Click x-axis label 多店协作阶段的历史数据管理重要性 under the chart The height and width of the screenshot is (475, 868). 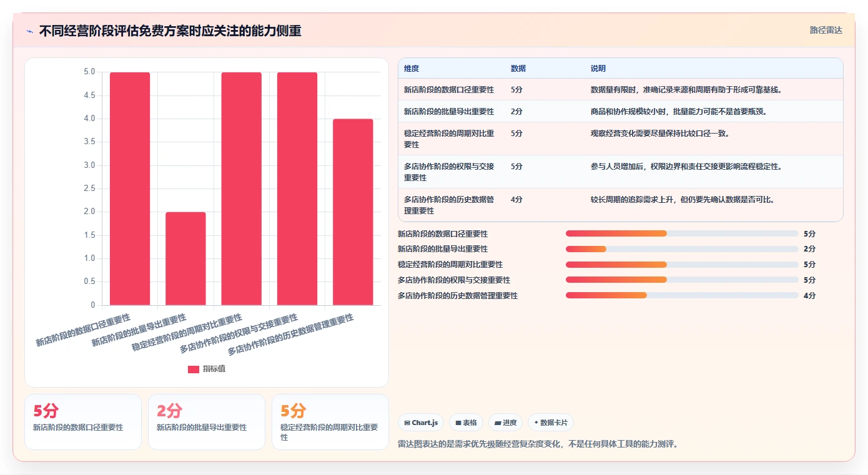[290, 335]
